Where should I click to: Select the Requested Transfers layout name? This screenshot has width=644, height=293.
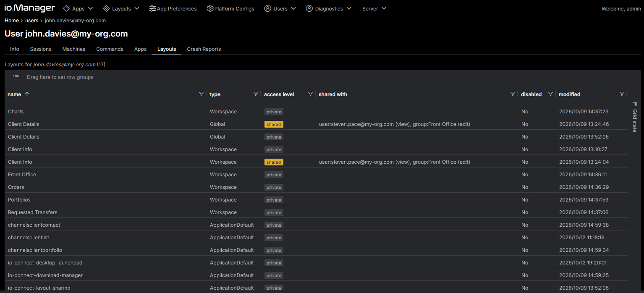pyautogui.click(x=33, y=212)
